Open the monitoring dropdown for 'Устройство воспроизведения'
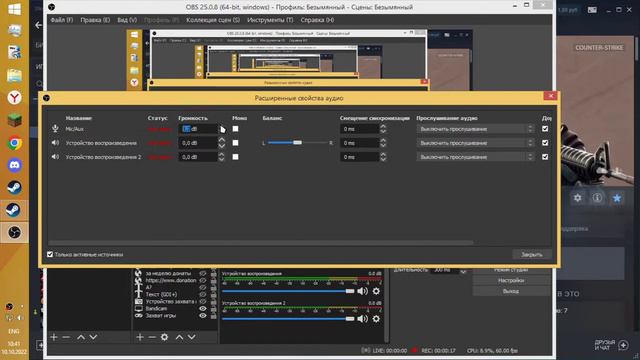Image resolution: width=640 pixels, height=360 pixels. [476, 143]
